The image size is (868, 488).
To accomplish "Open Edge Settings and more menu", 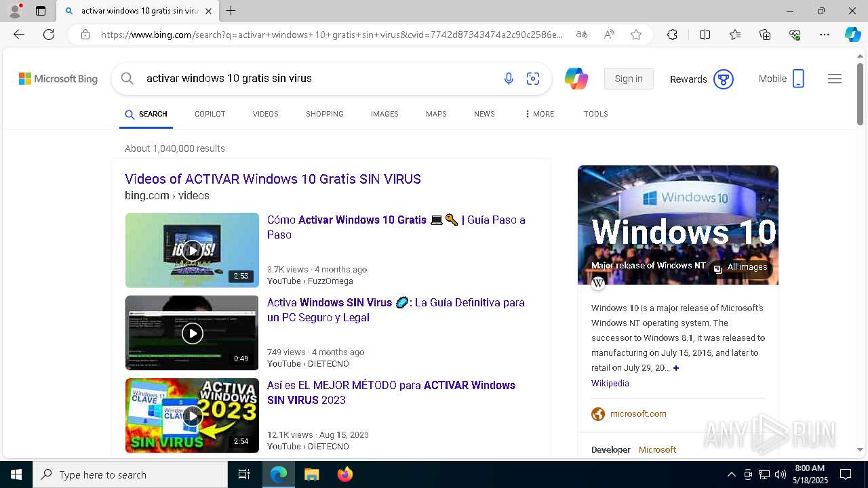I will click(825, 35).
